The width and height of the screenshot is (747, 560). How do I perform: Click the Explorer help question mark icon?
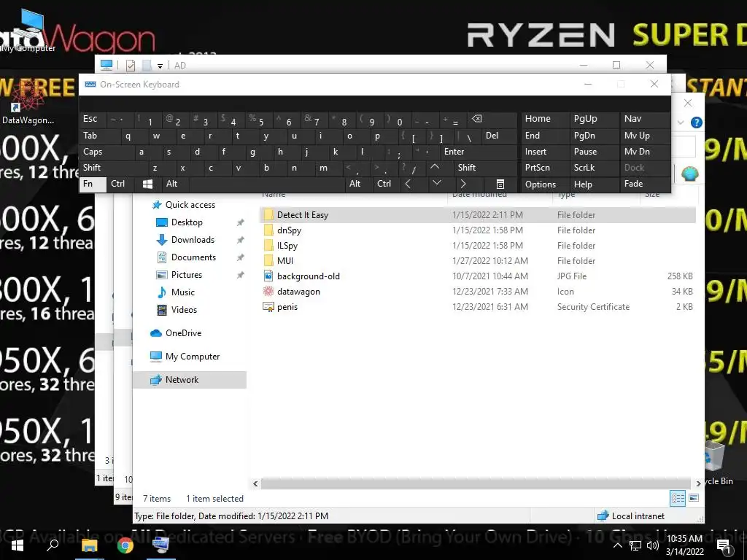pos(696,122)
